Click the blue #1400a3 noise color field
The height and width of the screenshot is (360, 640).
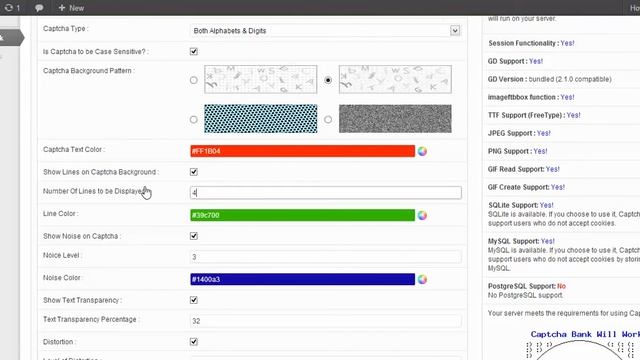(x=302, y=279)
